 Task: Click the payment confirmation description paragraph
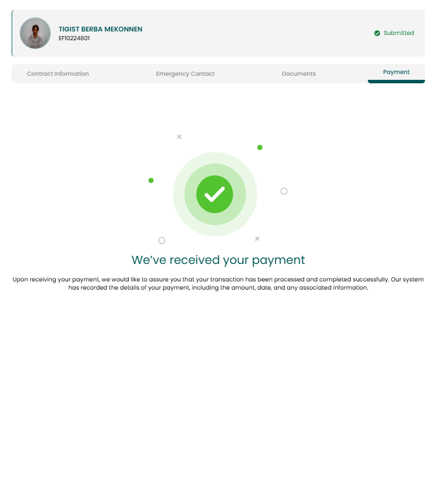tap(218, 284)
